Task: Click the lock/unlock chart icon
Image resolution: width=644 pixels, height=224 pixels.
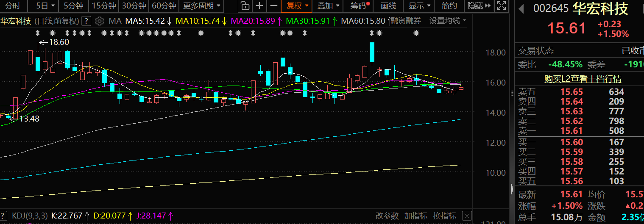Action: click(245, 6)
